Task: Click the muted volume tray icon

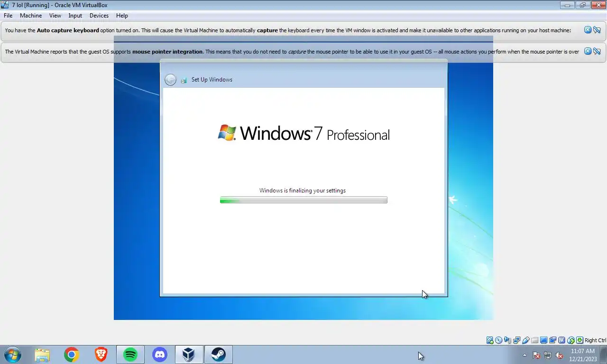Action: click(559, 355)
